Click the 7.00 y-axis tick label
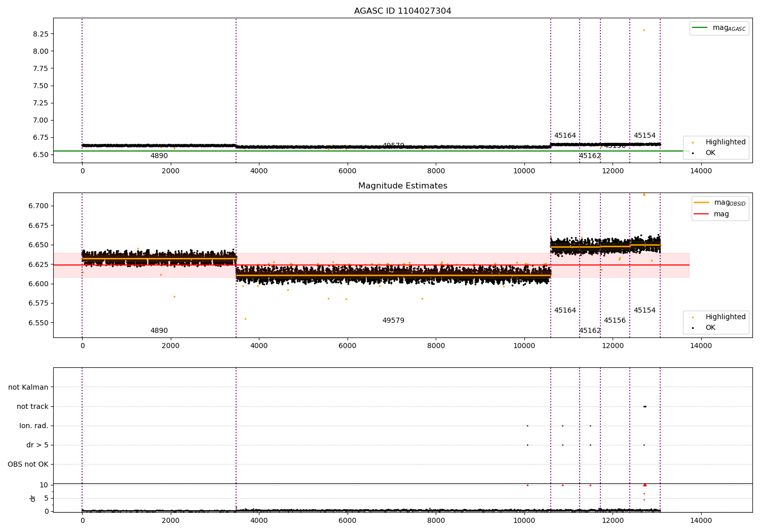Image resolution: width=760 pixels, height=532 pixels. point(41,120)
